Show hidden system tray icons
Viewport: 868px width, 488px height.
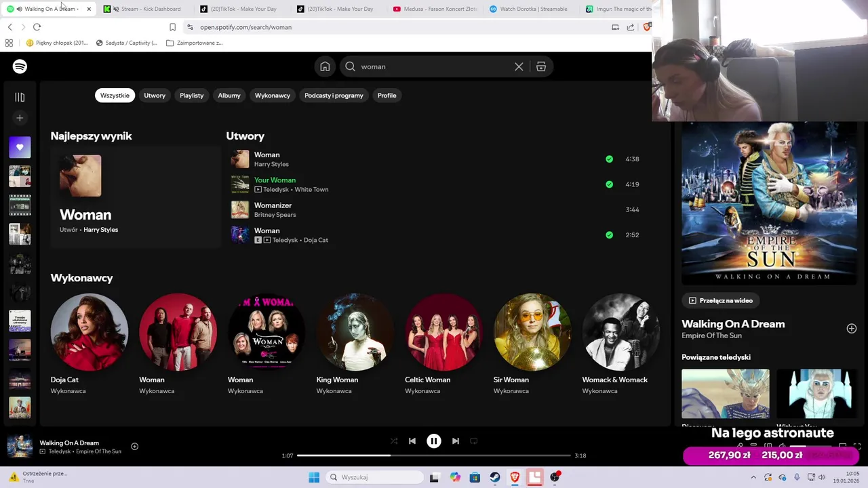(x=753, y=477)
